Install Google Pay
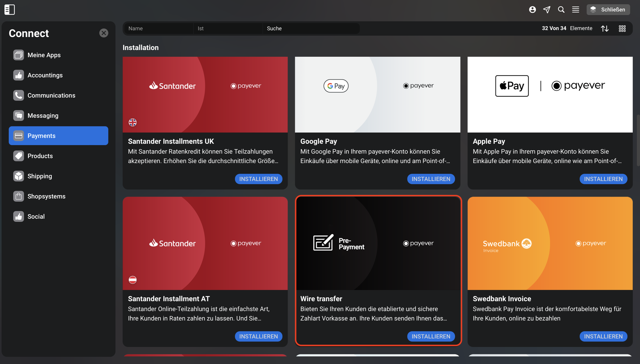Screen dimensions: 640x364 click(431, 179)
